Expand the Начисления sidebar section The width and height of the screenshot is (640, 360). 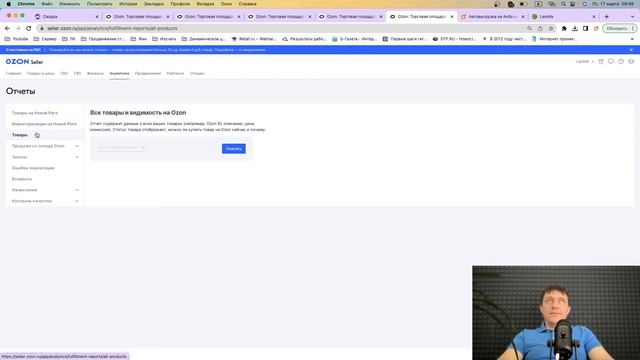coord(45,190)
